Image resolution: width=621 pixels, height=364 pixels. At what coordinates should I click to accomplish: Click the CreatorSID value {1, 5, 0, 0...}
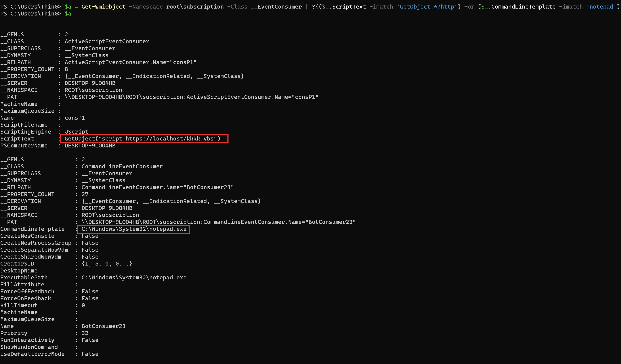(107, 264)
